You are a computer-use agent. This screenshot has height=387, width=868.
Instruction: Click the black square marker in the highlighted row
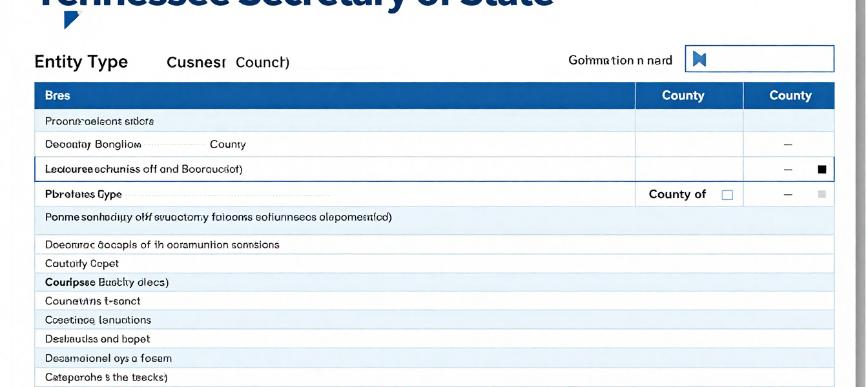[x=822, y=169]
